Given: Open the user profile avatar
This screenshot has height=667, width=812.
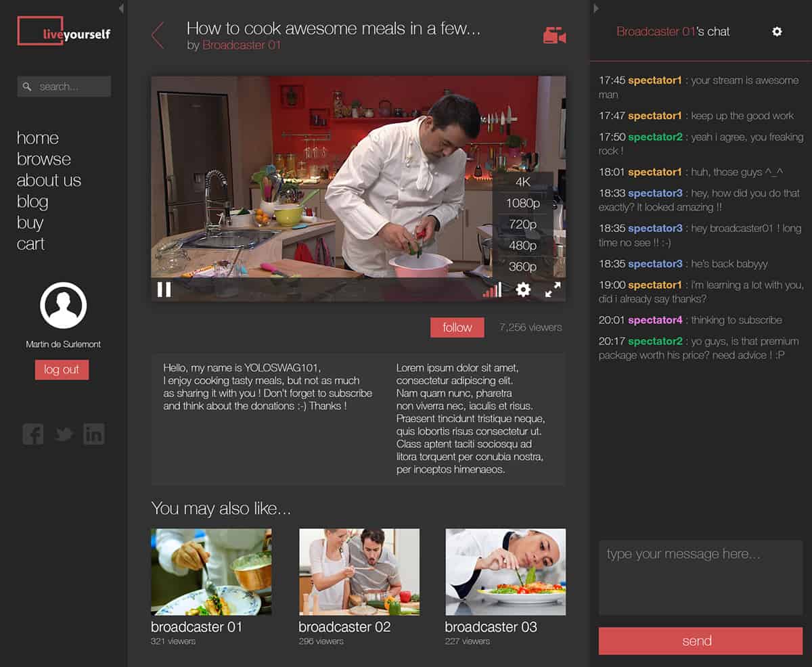Looking at the screenshot, I should (x=64, y=305).
